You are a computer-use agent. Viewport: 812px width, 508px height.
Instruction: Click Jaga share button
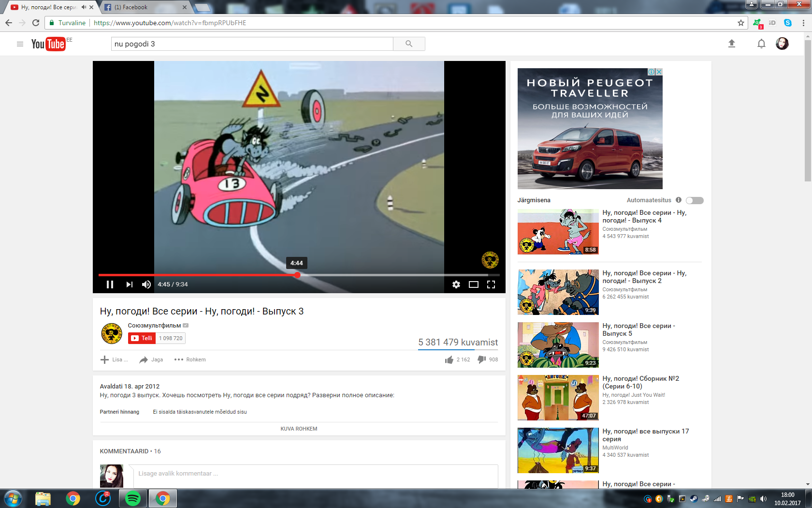pyautogui.click(x=151, y=359)
